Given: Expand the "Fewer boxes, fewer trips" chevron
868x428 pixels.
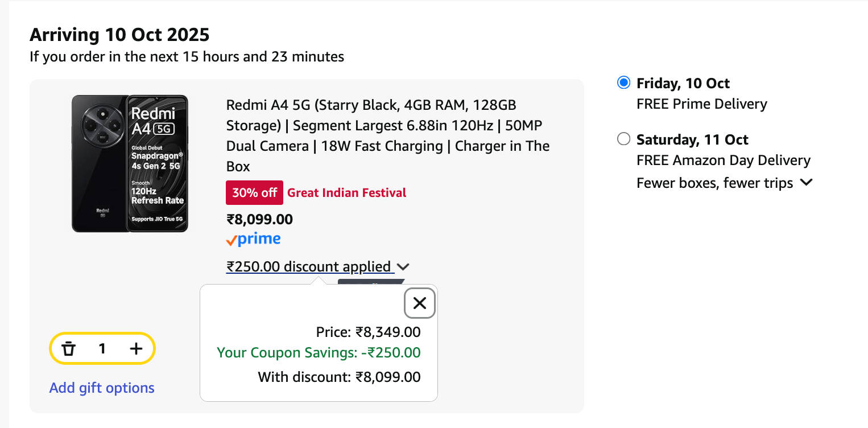Looking at the screenshot, I should (807, 183).
